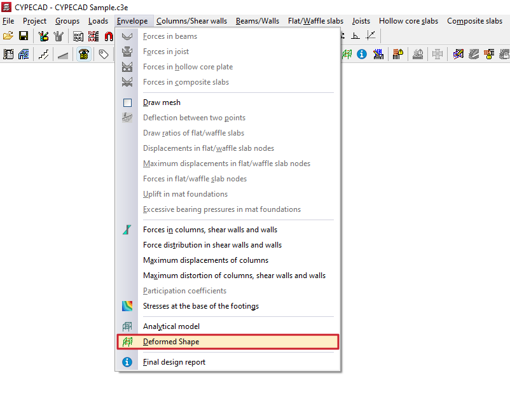
Task: Click Forces in flat/waffle slab nodes
Action: [x=228, y=179]
